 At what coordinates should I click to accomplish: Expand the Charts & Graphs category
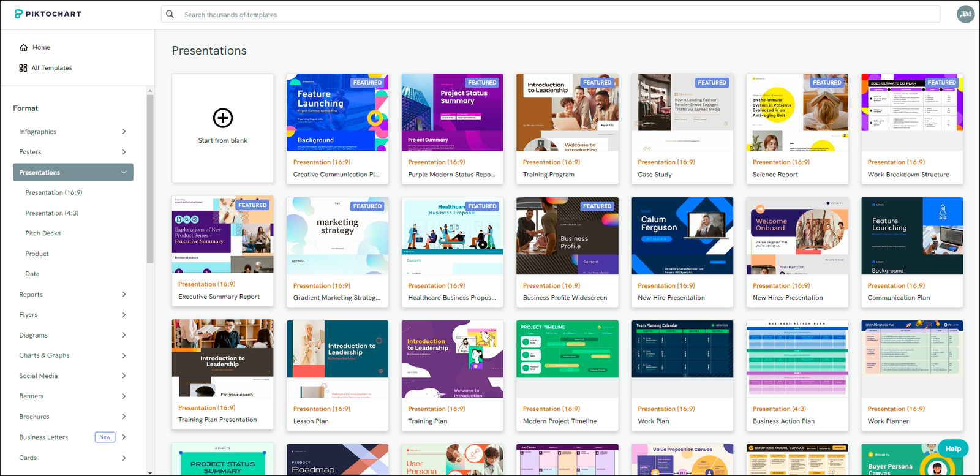pyautogui.click(x=124, y=355)
